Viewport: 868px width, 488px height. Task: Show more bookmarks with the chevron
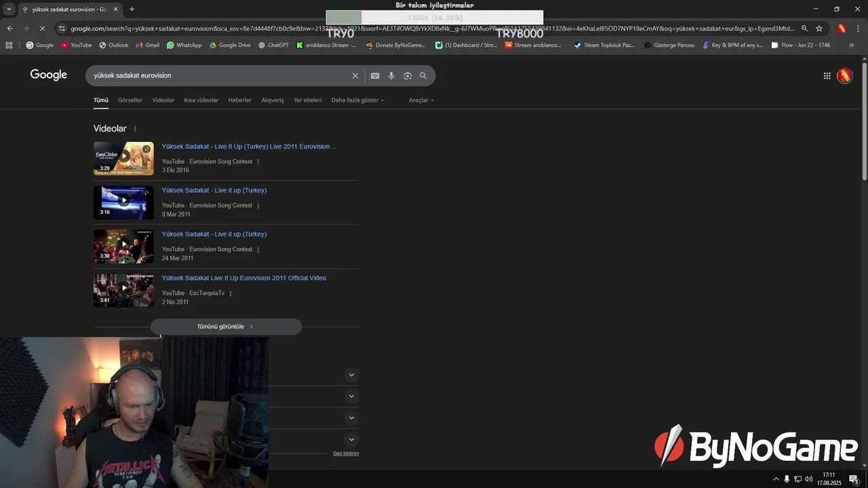coord(852,45)
